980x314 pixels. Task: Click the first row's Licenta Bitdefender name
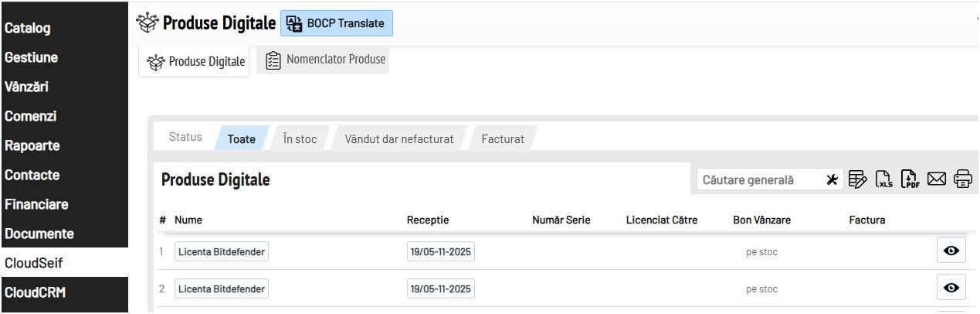[x=222, y=251]
